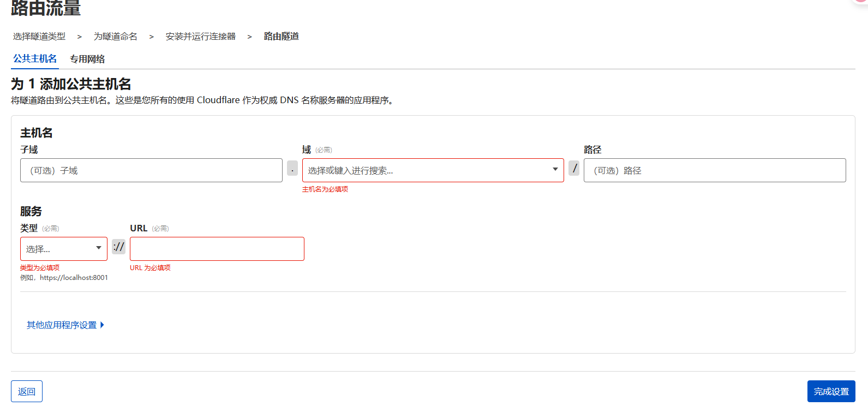Click the 路由隧道 breadcrumb step

coord(282,37)
